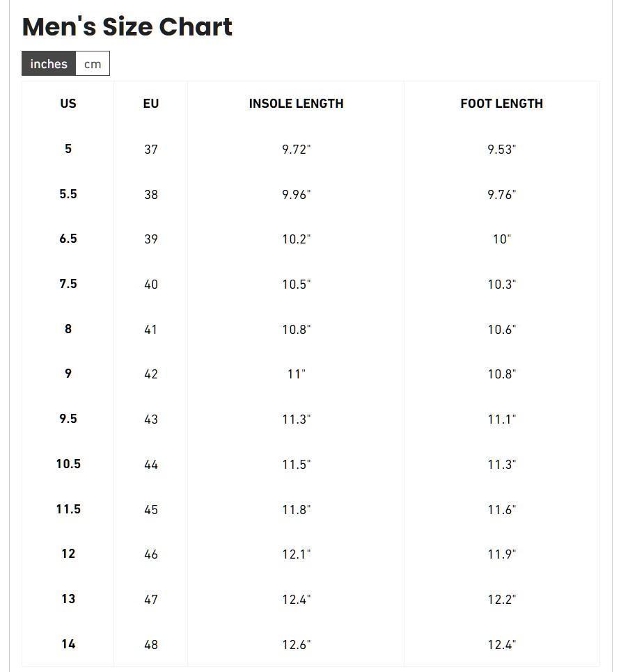
Task: Click the INSOLE LENGTH column header
Action: click(297, 104)
